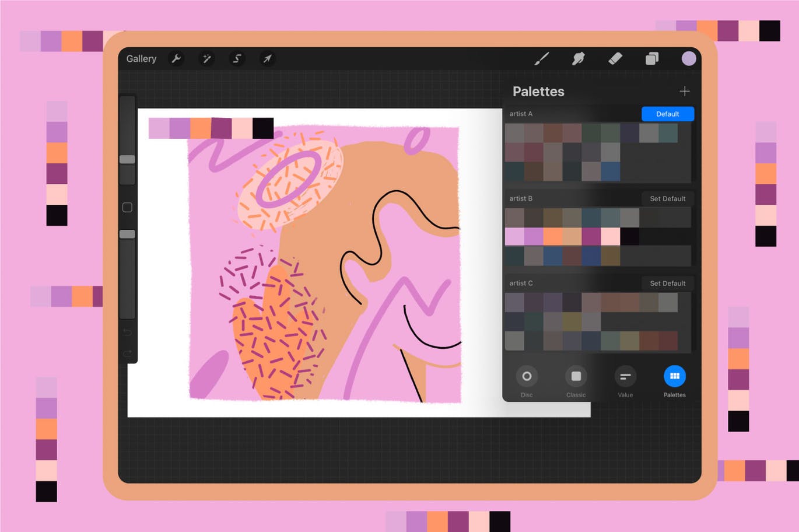Select the Smudge finger tool
Screen dimensions: 799x532
click(x=579, y=58)
